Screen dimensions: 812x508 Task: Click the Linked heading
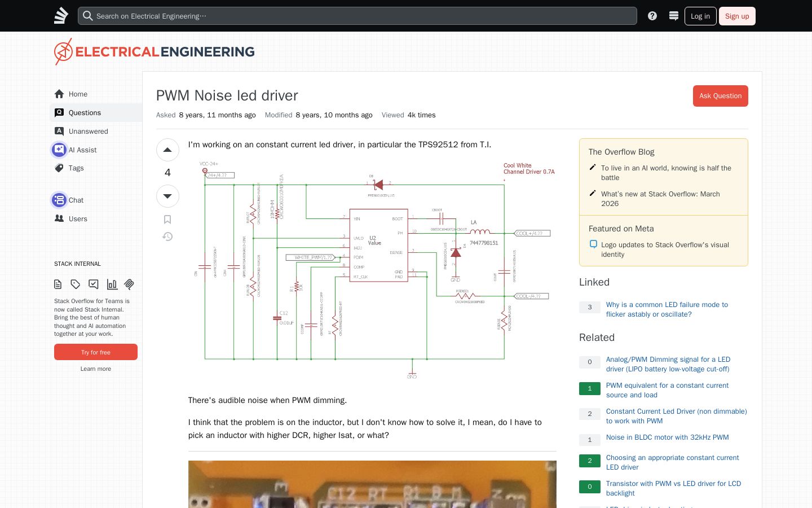[x=594, y=282]
